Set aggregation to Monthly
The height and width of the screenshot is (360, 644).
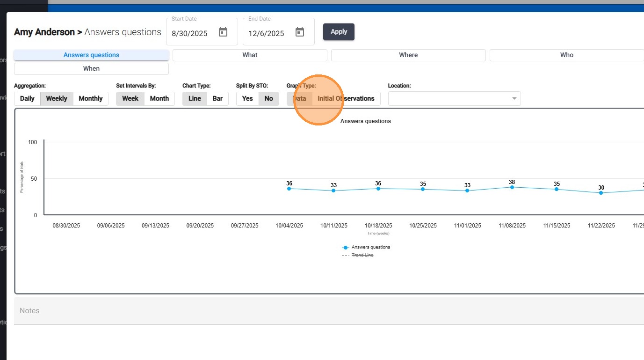(90, 99)
